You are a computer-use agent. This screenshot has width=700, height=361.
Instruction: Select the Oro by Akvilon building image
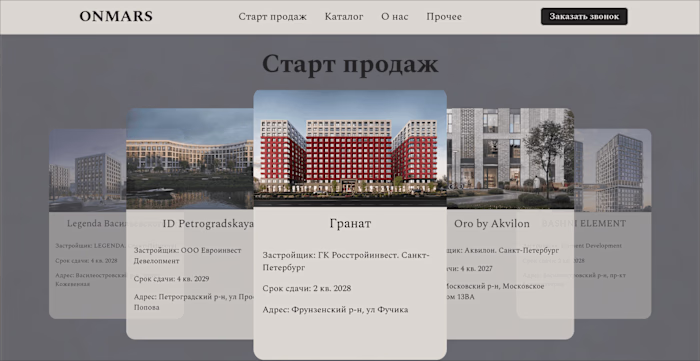click(510, 159)
